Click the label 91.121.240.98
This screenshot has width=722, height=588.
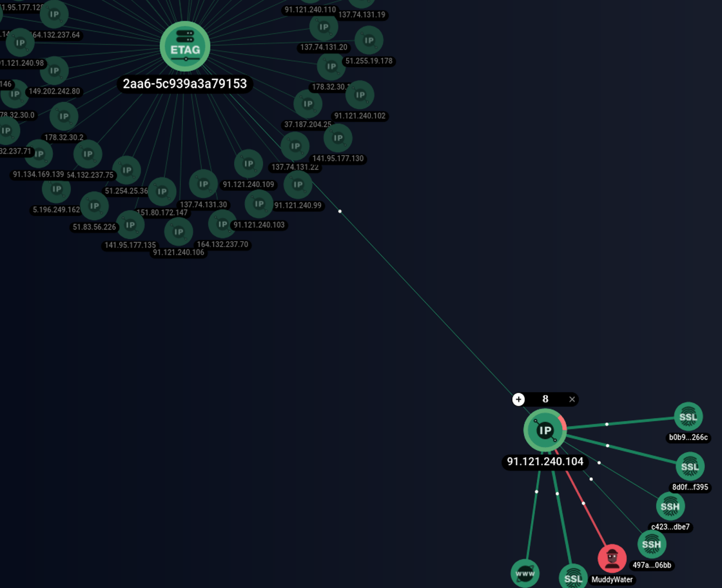pyautogui.click(x=22, y=63)
